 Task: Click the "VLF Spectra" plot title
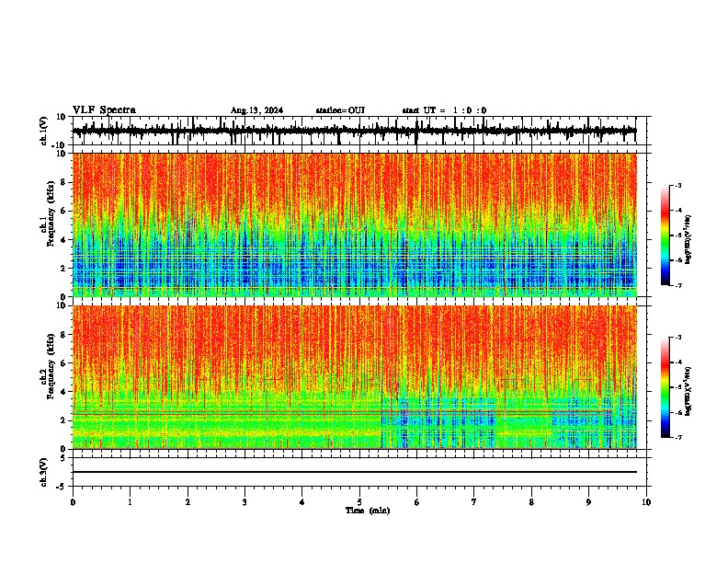(104, 109)
